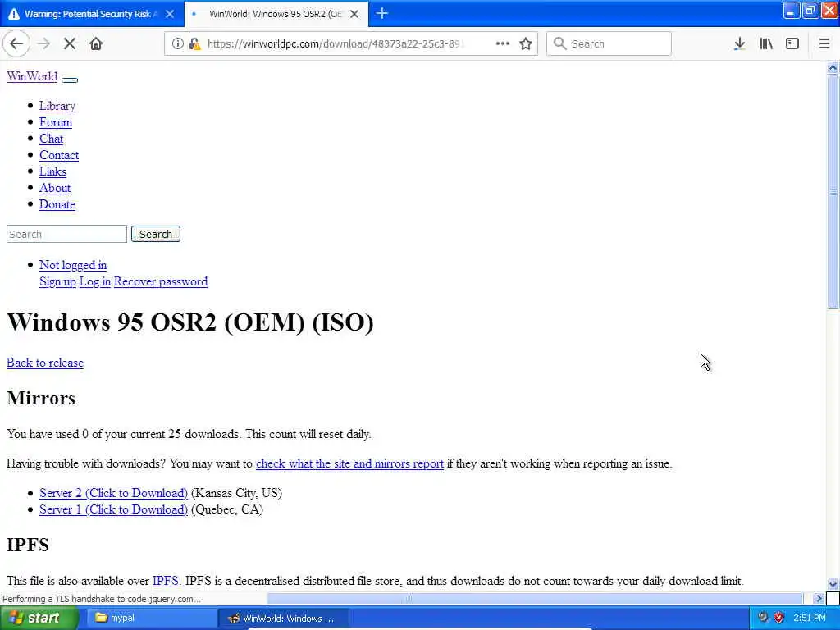Open the Windows Start menu
The height and width of the screenshot is (630, 840).
pyautogui.click(x=38, y=618)
